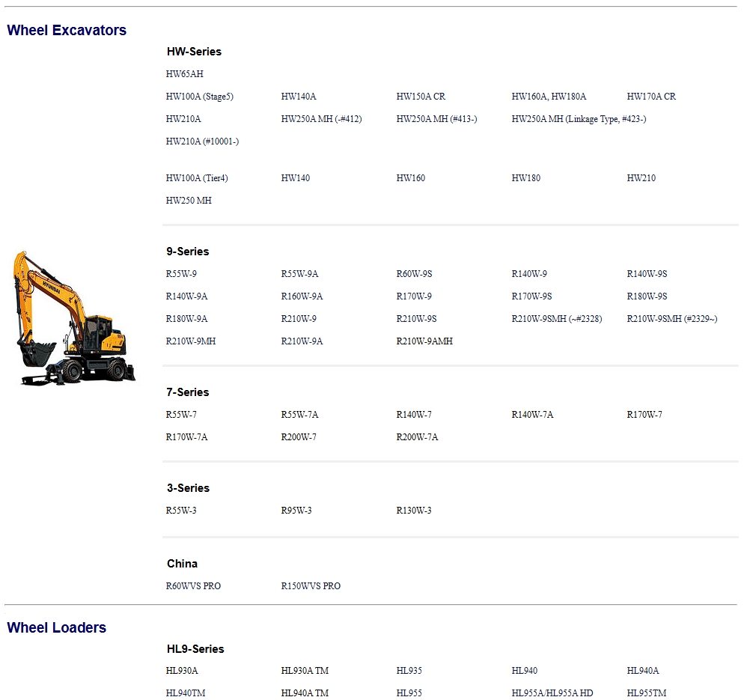Select the HW140A model
Screen dimensions: 756x700
(x=299, y=97)
